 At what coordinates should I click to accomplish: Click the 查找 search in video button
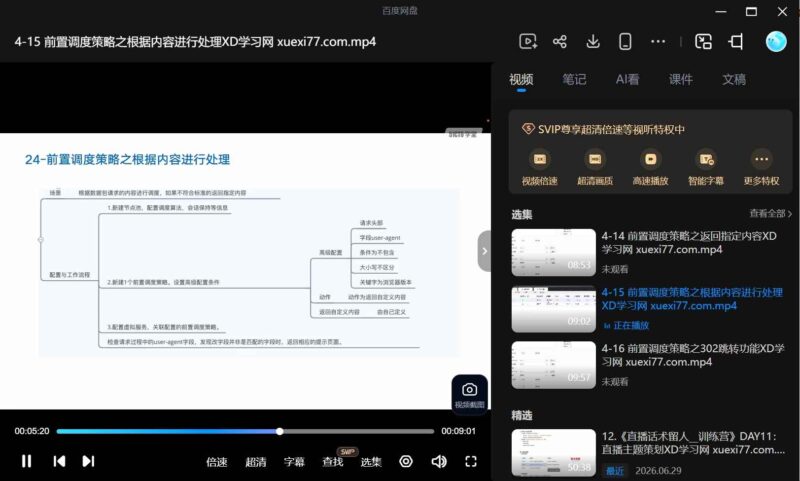[x=333, y=462]
